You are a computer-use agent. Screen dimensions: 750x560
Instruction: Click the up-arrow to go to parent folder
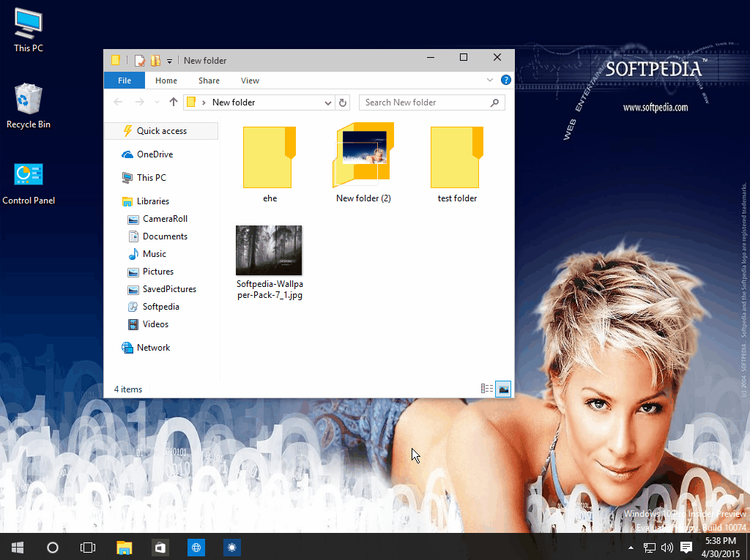pyautogui.click(x=174, y=102)
